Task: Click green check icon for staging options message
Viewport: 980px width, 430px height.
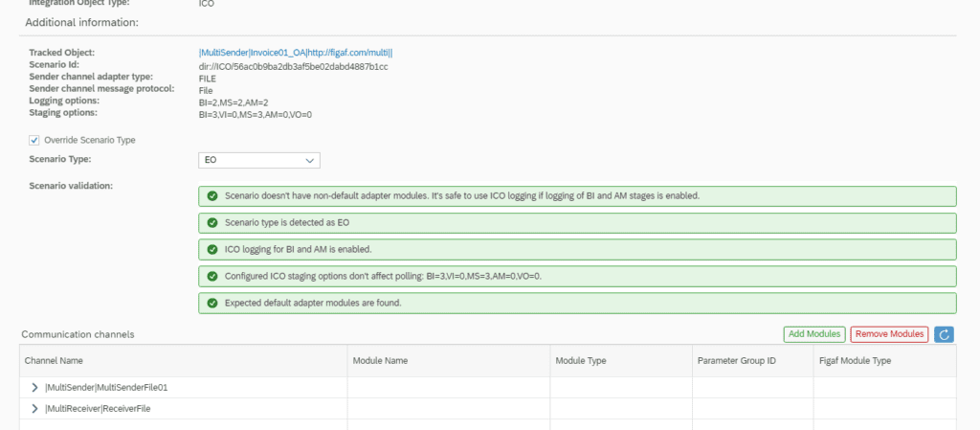Action: click(212, 276)
